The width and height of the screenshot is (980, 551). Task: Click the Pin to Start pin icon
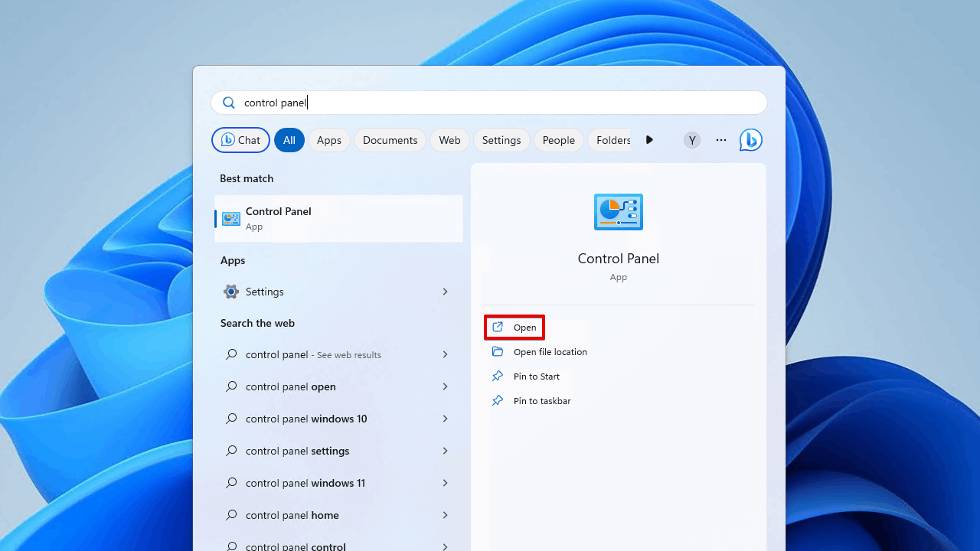498,377
